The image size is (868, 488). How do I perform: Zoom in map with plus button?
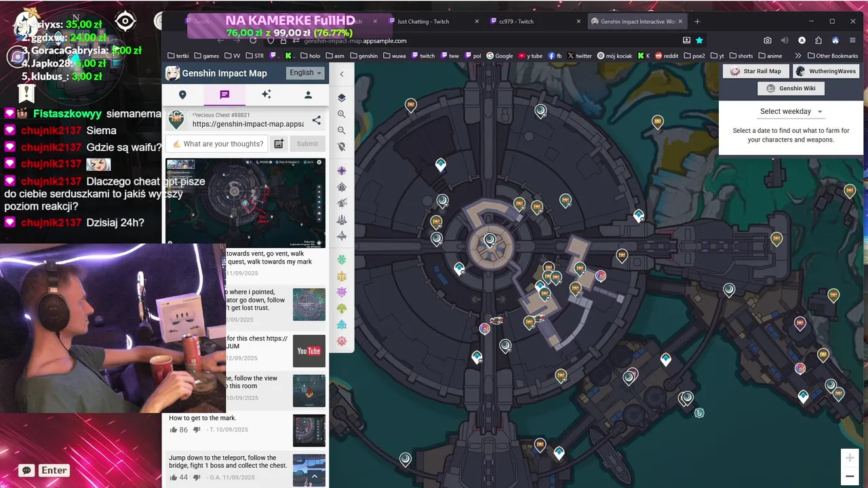point(850,458)
